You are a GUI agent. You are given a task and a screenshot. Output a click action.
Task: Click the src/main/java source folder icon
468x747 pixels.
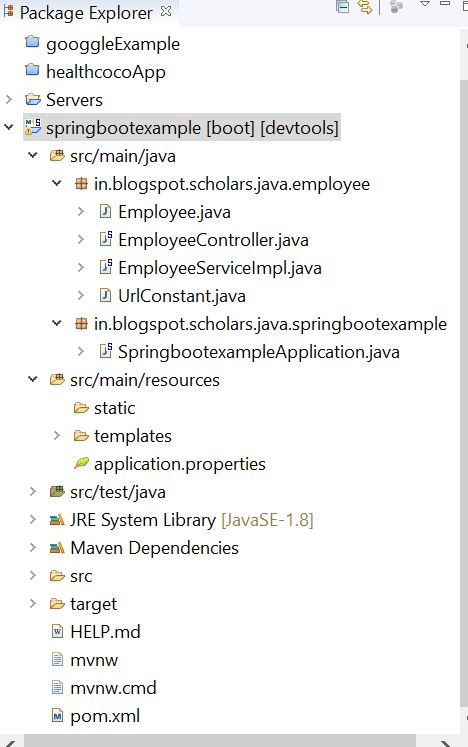57,156
